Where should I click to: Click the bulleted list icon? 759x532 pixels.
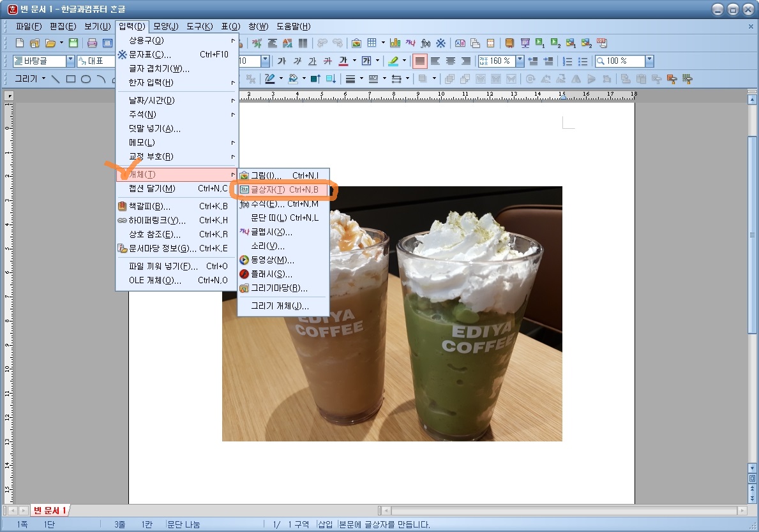click(583, 61)
